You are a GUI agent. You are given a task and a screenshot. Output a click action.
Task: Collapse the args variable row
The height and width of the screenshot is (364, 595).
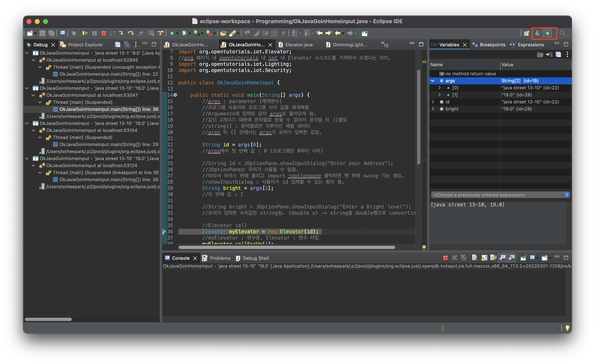point(433,81)
